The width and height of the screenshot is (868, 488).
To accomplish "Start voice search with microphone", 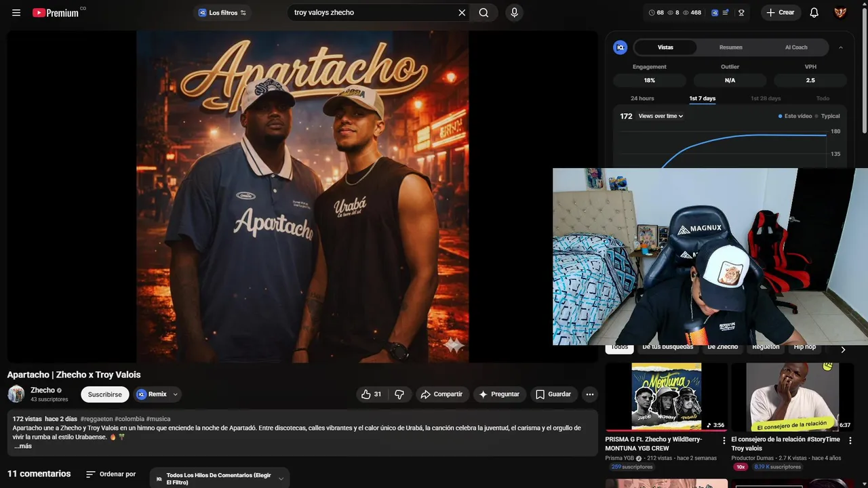I will [x=514, y=12].
